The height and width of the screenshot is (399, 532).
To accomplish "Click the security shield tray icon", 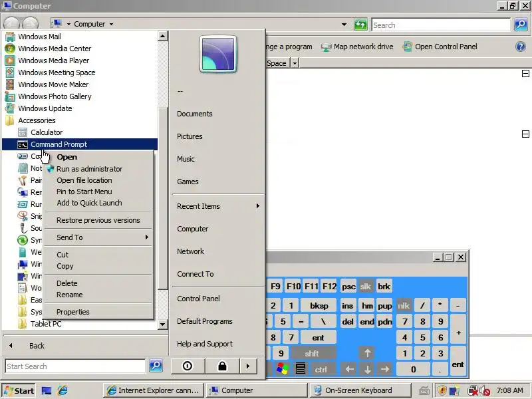I will (x=442, y=390).
